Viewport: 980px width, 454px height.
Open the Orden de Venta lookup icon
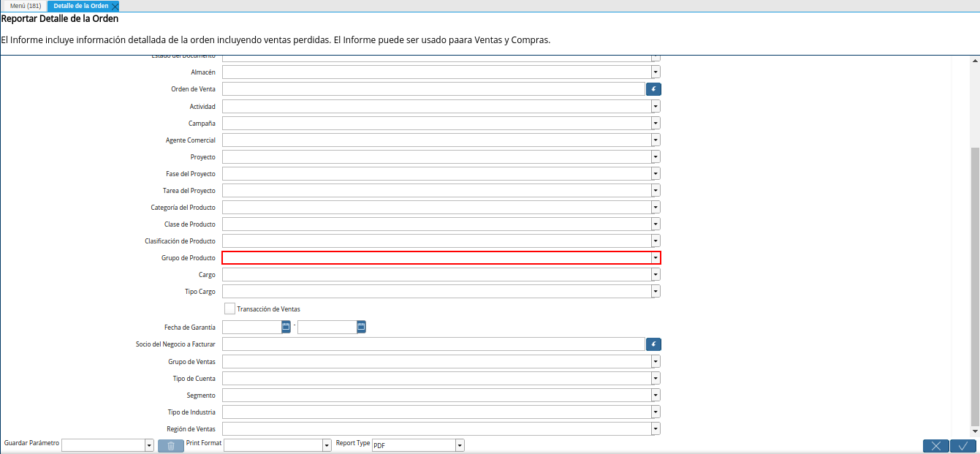pos(653,89)
